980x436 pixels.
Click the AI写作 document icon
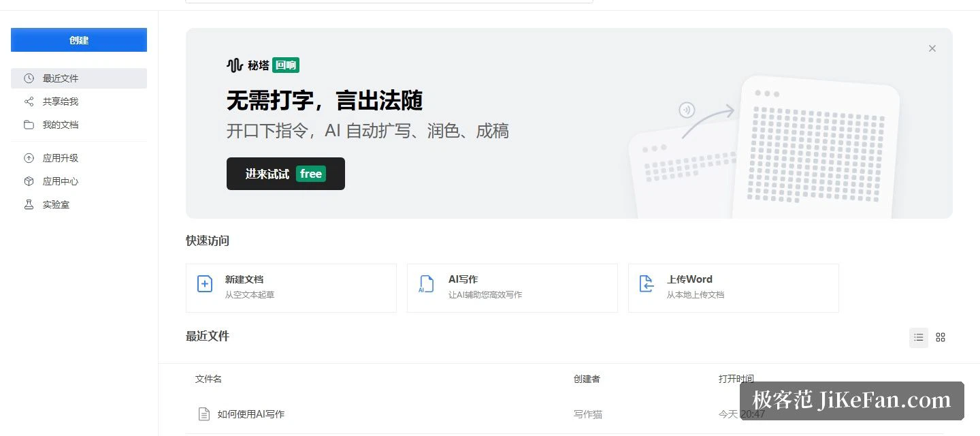point(426,284)
